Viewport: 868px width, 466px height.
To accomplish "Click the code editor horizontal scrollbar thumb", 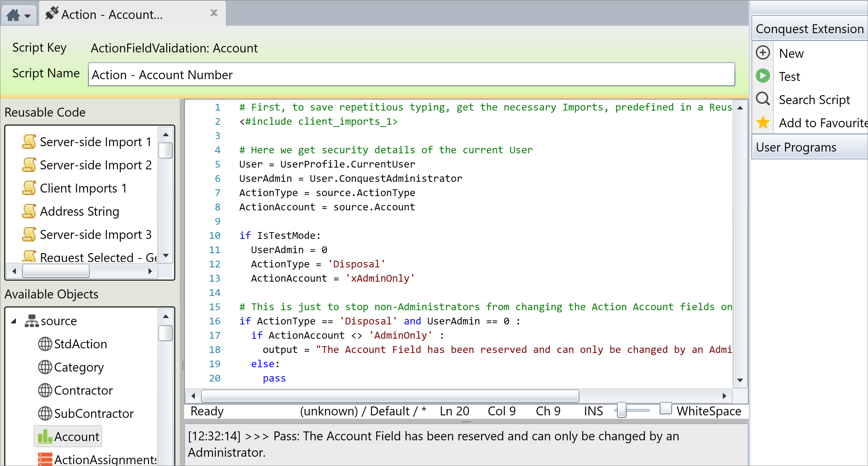I will coord(390,396).
